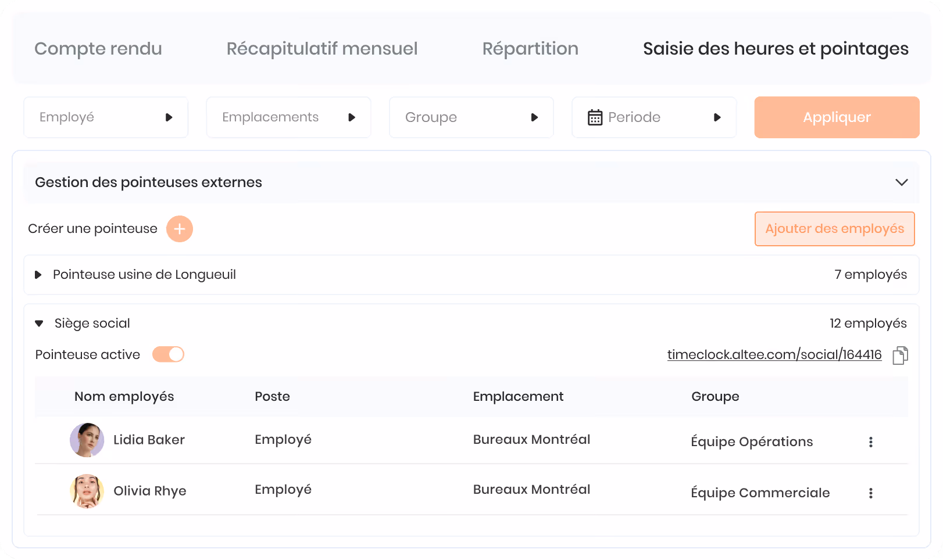
Task: Open timeclock.altee.com/social/164416 link
Action: tap(774, 354)
